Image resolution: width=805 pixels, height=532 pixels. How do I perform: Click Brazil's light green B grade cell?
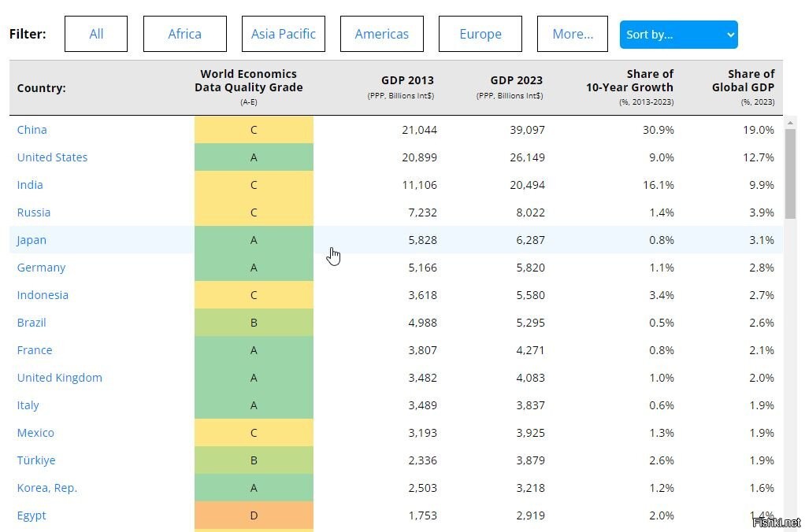tap(254, 323)
